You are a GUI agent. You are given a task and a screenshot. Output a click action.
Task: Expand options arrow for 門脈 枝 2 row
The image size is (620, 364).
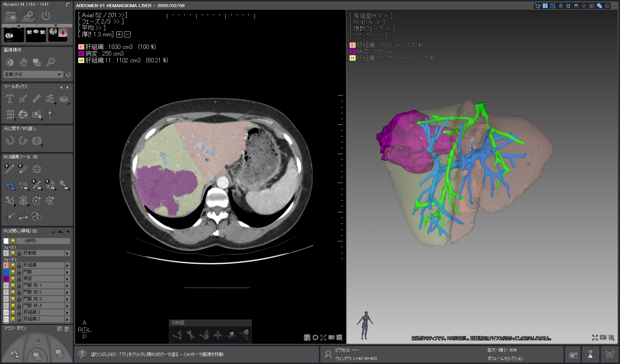pyautogui.click(x=67, y=293)
